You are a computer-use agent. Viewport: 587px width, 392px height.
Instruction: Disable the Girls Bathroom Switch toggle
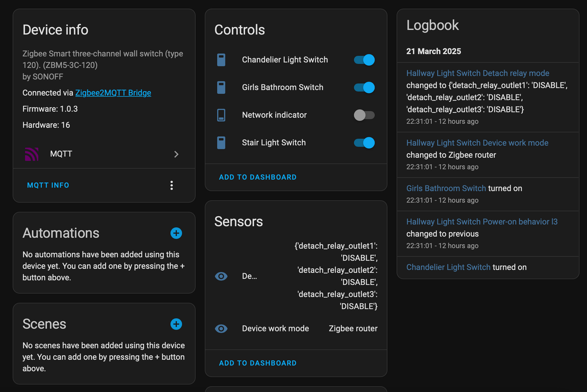coord(364,88)
